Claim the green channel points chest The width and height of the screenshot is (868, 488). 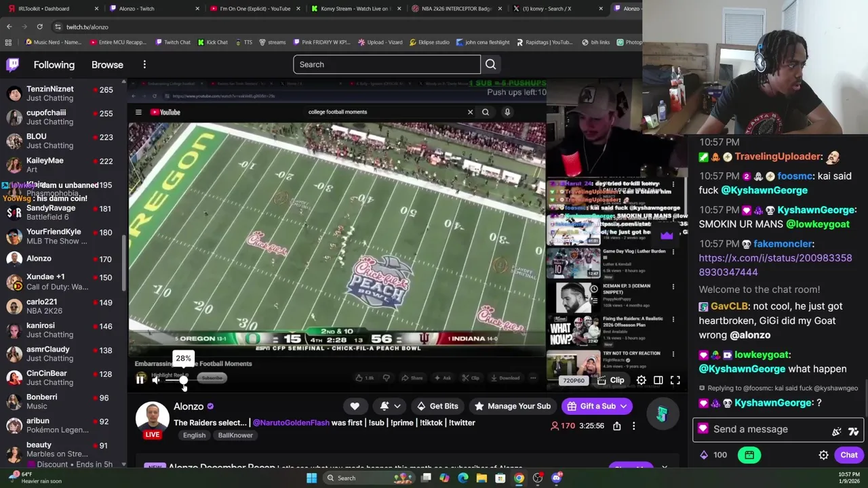click(749, 455)
